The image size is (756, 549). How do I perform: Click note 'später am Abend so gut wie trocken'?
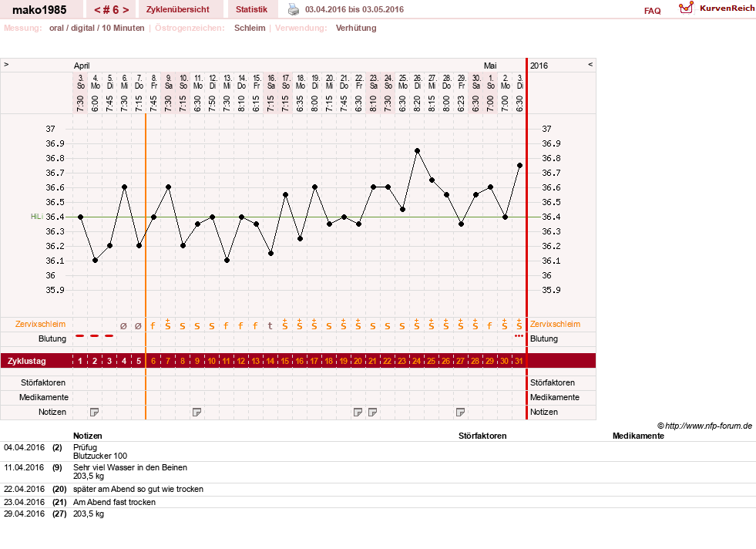[x=139, y=489]
